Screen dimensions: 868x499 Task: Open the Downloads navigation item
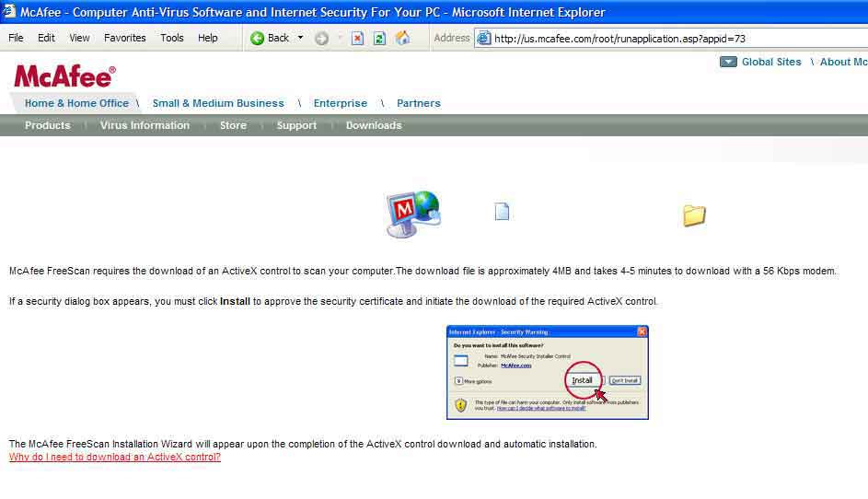(374, 125)
